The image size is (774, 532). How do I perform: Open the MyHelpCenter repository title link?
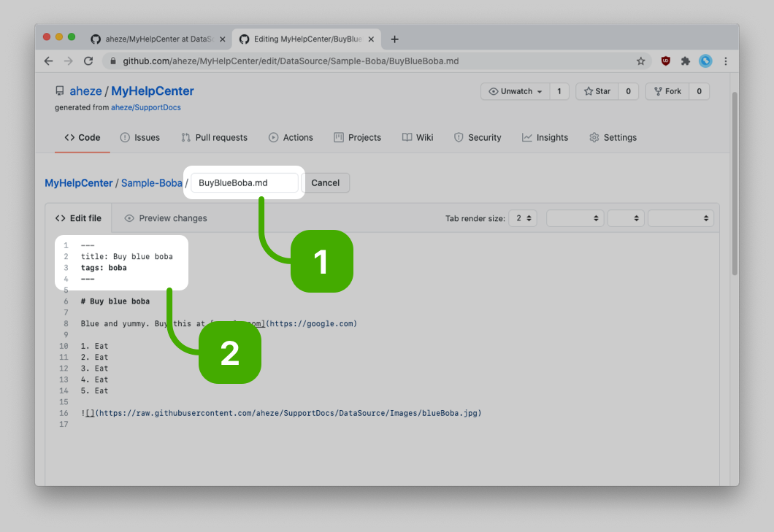(153, 90)
